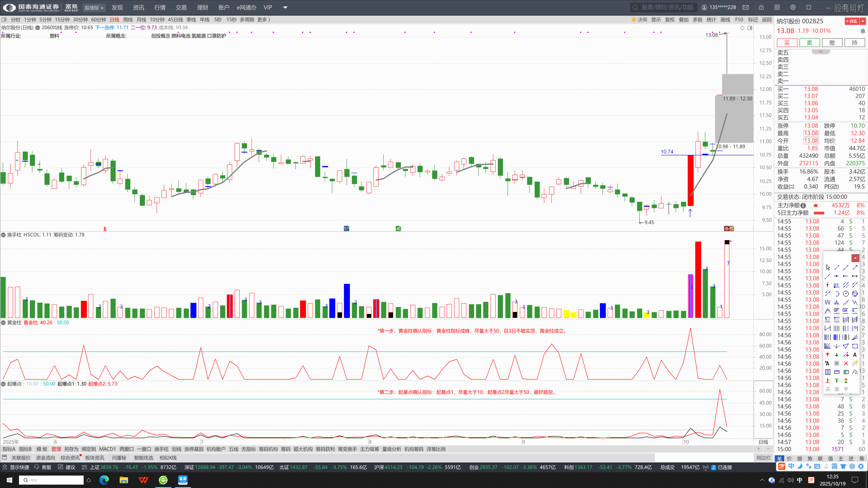Toggle the 换手柱 indicator collapse circle
Viewport: 868px width, 488px height.
(3, 235)
